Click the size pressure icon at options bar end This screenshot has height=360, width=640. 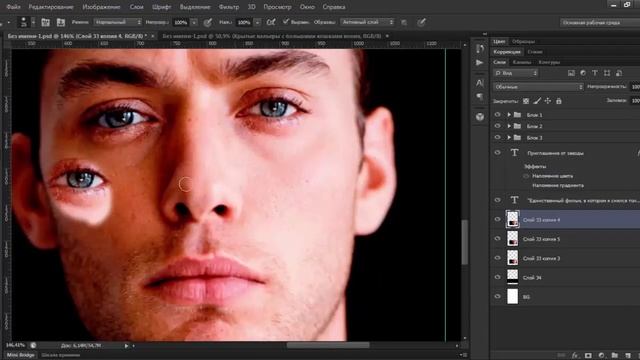[421, 22]
